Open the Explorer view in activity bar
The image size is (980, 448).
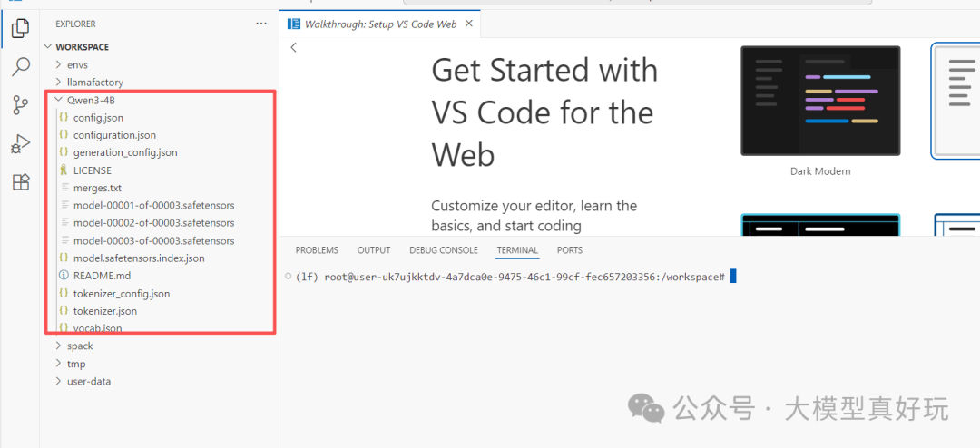[21, 28]
